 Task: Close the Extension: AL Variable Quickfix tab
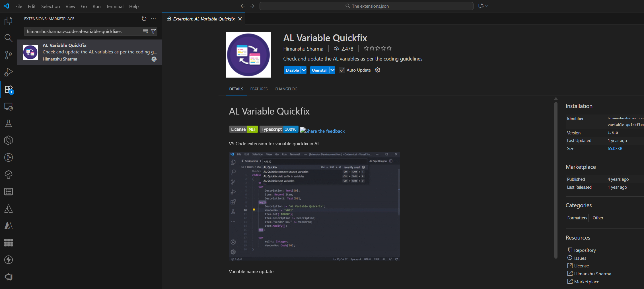(x=240, y=19)
